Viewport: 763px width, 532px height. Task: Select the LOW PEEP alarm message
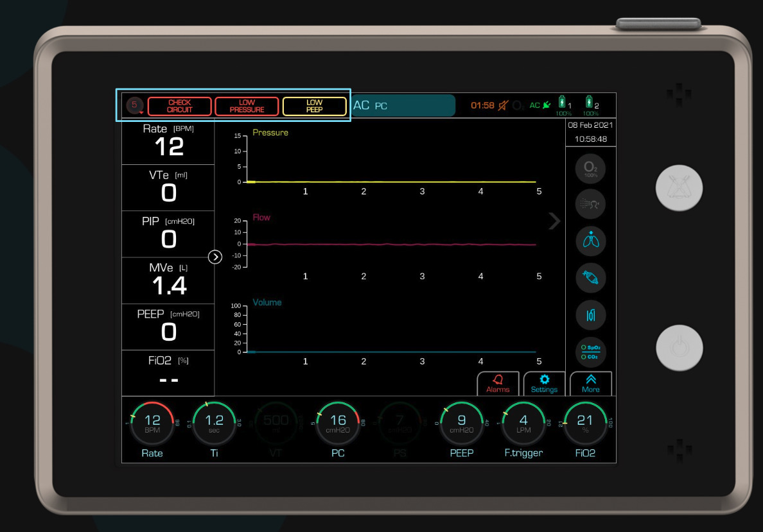pos(314,106)
